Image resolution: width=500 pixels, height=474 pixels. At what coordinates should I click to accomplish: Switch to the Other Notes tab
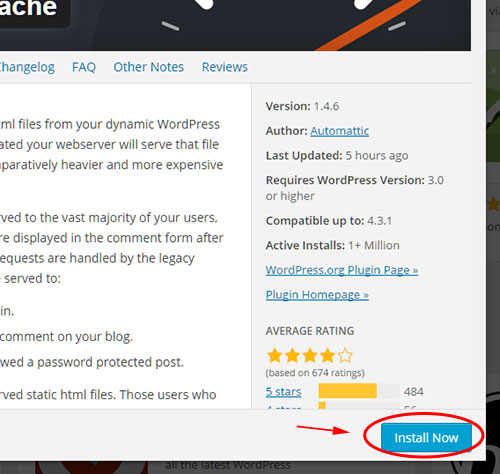tap(148, 67)
